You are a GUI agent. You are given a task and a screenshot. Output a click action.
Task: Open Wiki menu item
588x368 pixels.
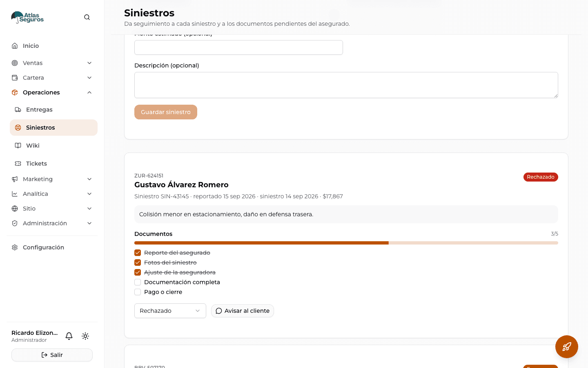[53, 146]
